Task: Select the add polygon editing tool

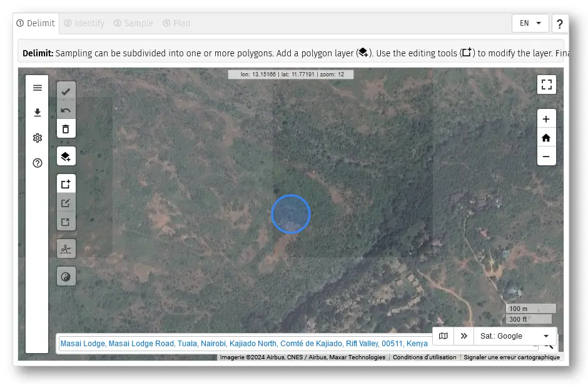Action: click(x=66, y=184)
